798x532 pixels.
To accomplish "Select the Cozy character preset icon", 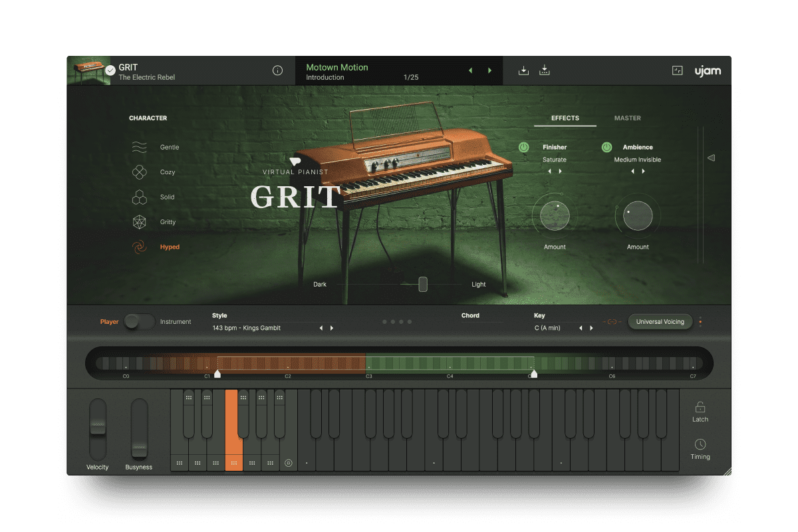I will (139, 172).
